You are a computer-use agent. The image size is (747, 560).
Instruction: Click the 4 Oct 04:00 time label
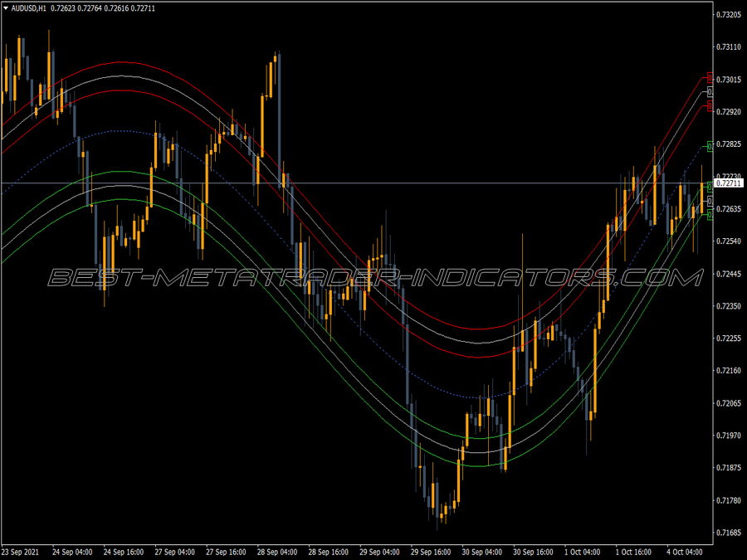tap(685, 552)
